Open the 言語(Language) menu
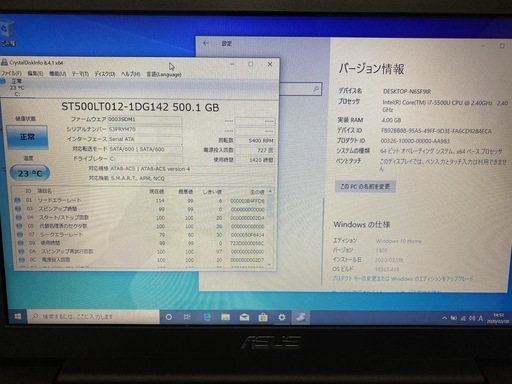 (164, 74)
